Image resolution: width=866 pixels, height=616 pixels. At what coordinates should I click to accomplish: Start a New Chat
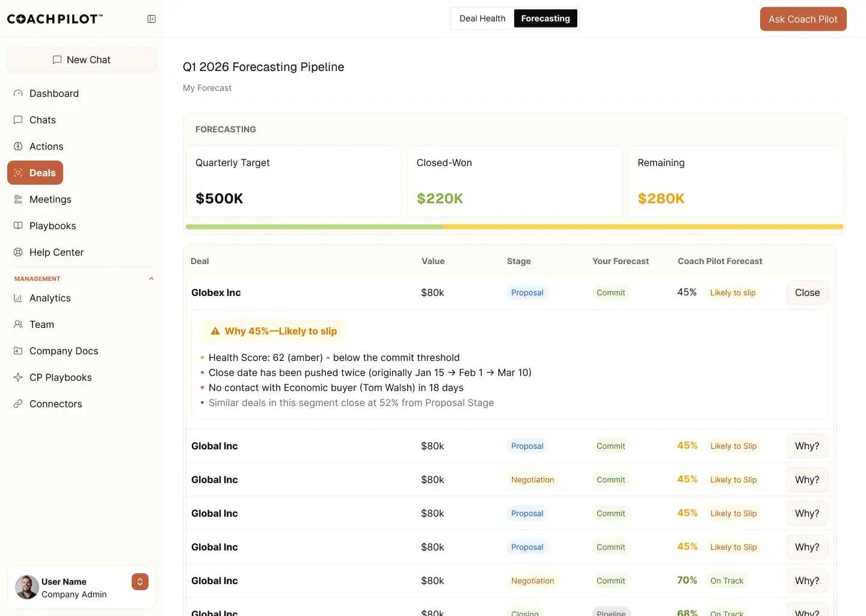pyautogui.click(x=82, y=60)
